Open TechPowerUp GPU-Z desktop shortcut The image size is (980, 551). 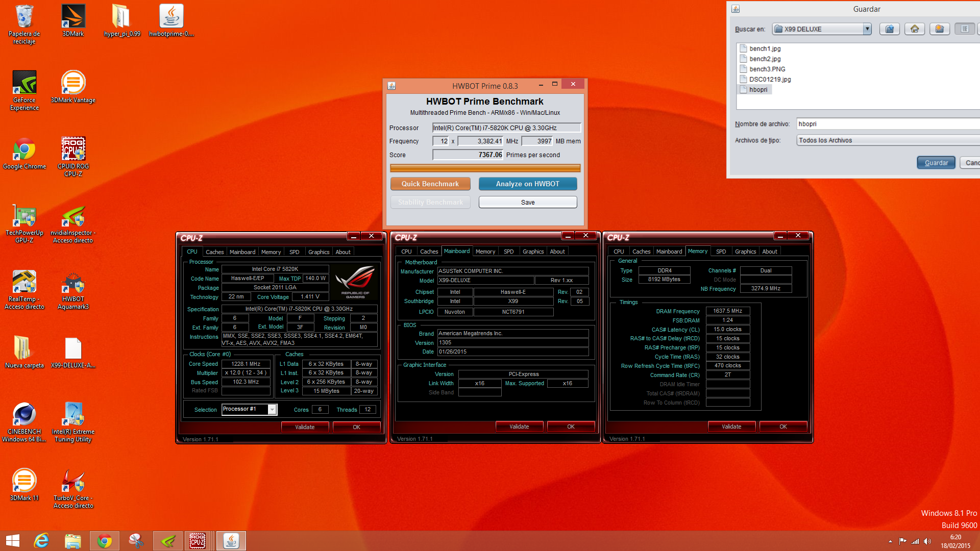(x=24, y=223)
